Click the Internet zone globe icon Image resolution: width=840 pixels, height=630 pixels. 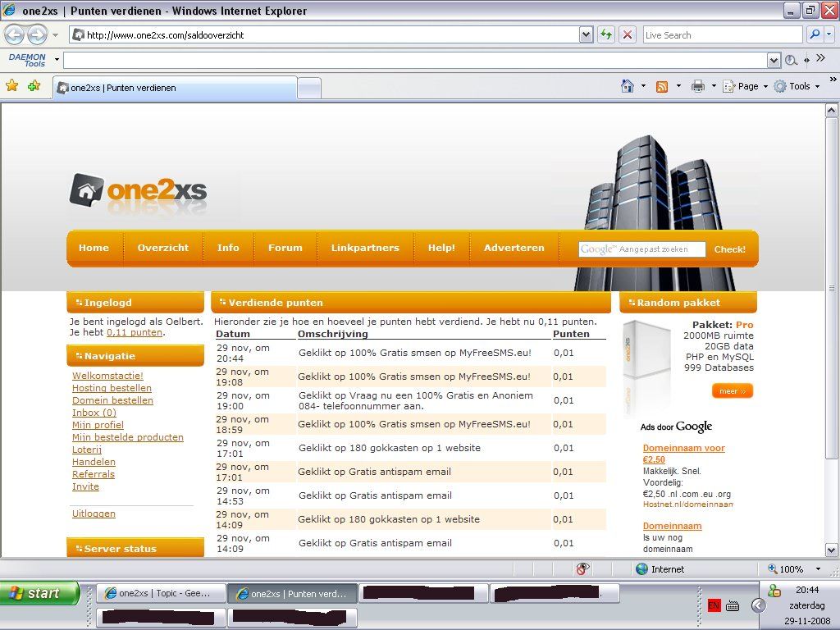641,569
